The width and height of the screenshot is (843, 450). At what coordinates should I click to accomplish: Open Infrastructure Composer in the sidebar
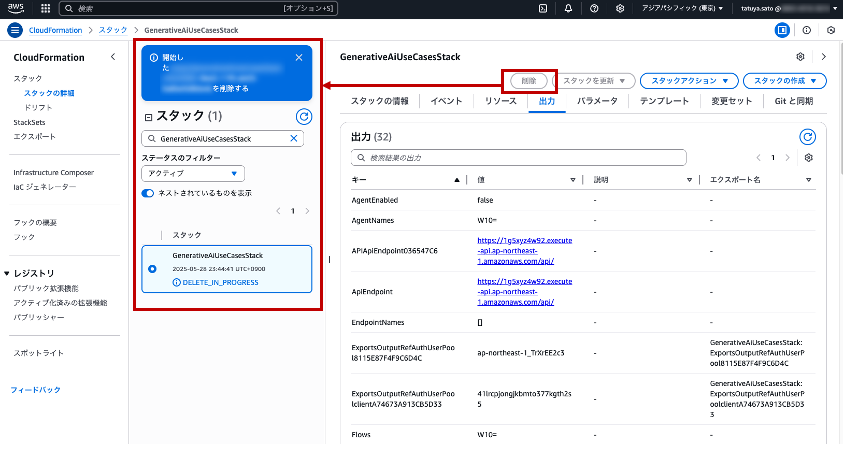coord(54,173)
